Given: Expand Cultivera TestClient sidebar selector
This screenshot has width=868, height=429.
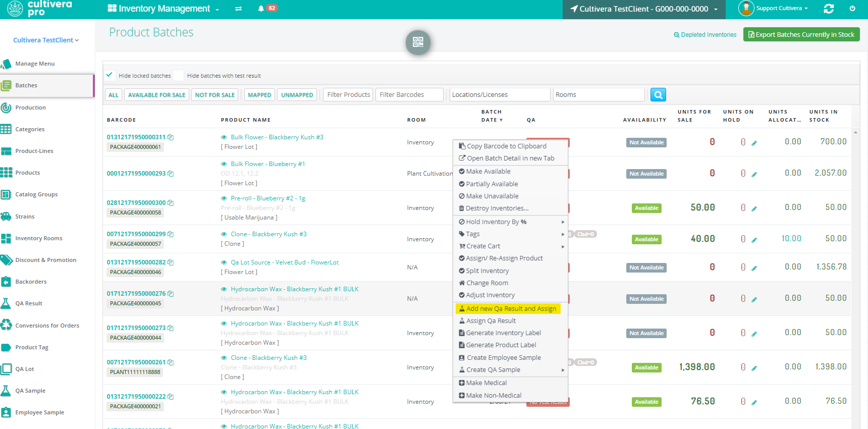Looking at the screenshot, I should [46, 40].
